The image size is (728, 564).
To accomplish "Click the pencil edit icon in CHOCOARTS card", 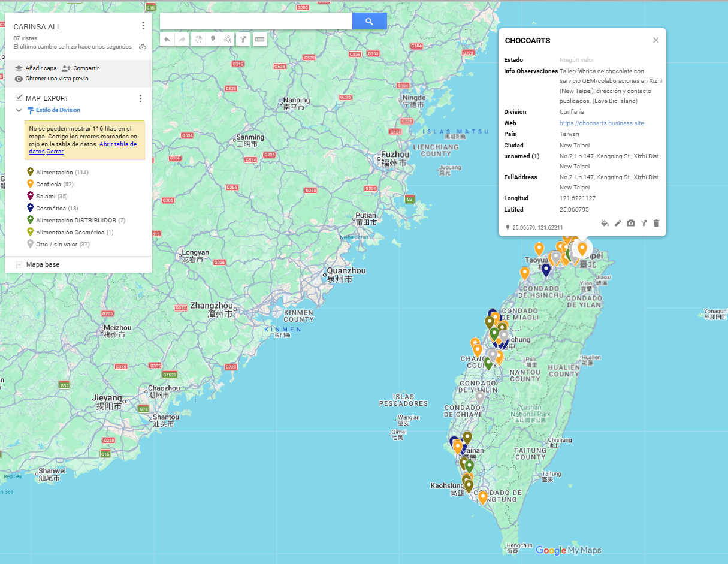I will pyautogui.click(x=618, y=223).
